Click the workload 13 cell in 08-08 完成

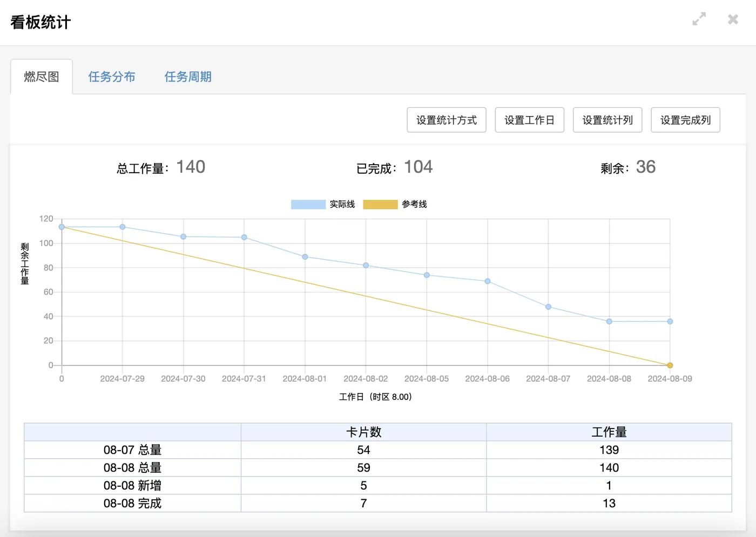609,503
